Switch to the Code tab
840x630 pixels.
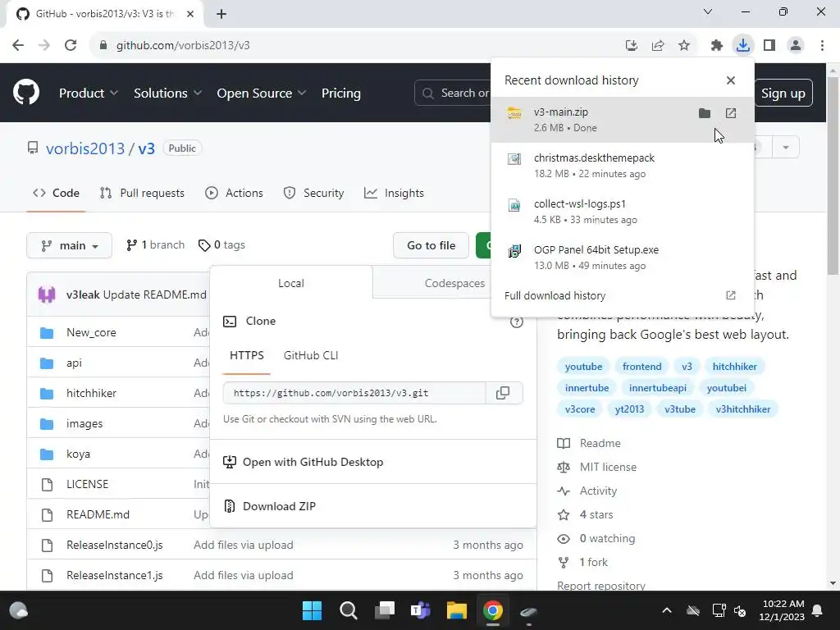click(x=57, y=193)
